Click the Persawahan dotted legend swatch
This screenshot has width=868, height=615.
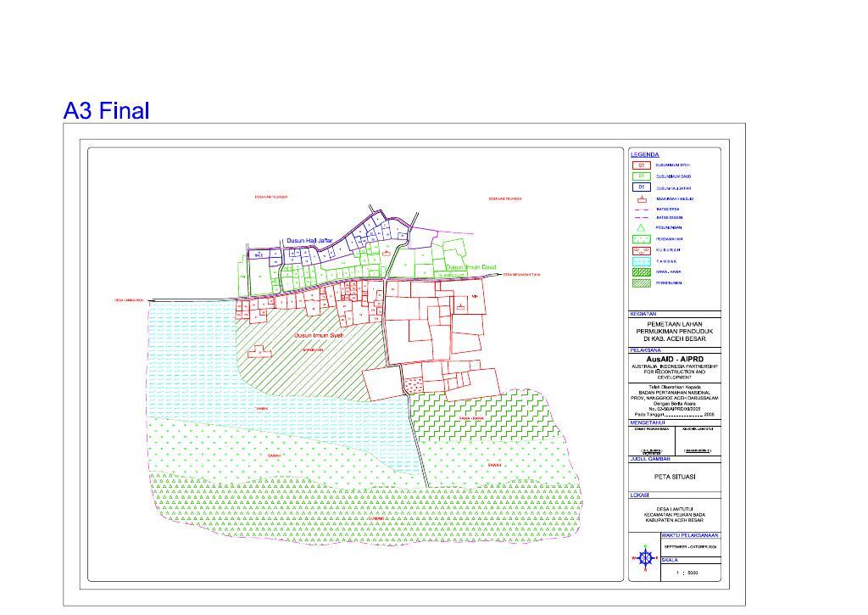tap(642, 239)
